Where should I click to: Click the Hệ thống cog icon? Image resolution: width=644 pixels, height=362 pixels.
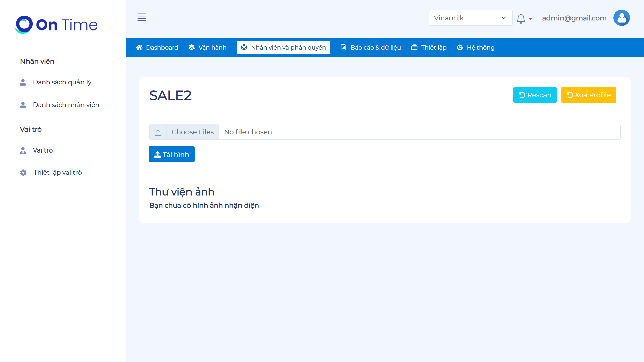(x=460, y=47)
